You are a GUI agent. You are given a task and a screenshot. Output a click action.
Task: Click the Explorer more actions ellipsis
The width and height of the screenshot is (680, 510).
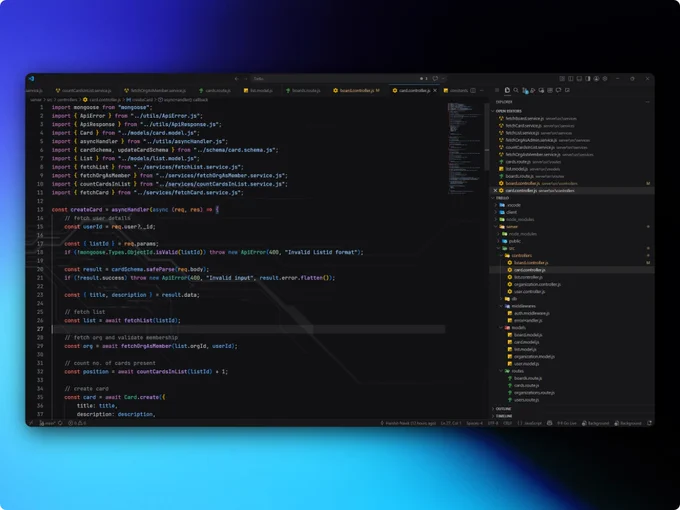(x=647, y=102)
